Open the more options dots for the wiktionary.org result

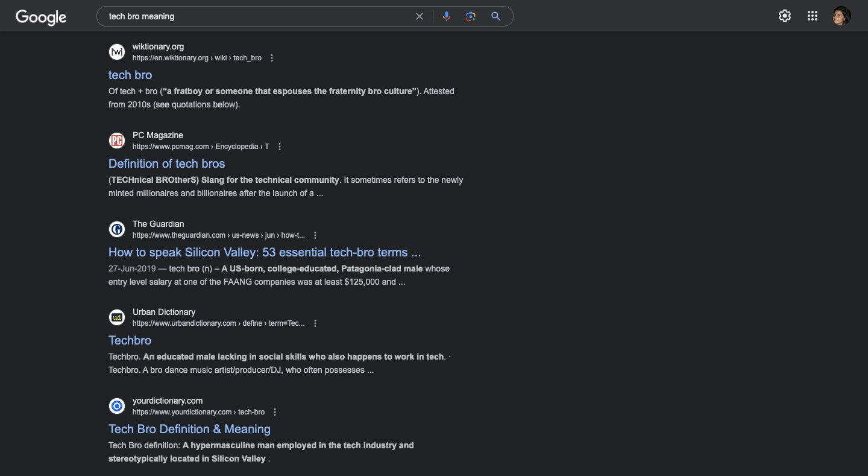[272, 58]
